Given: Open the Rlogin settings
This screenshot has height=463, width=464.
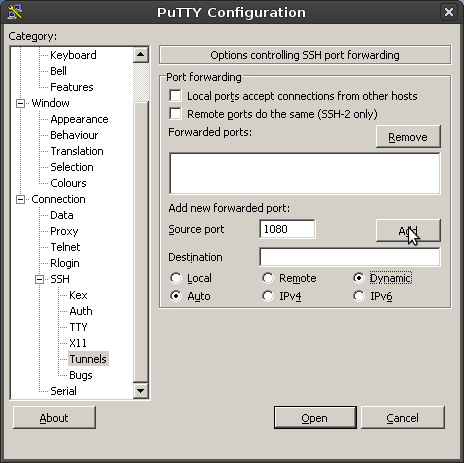Looking at the screenshot, I should click(x=65, y=263).
